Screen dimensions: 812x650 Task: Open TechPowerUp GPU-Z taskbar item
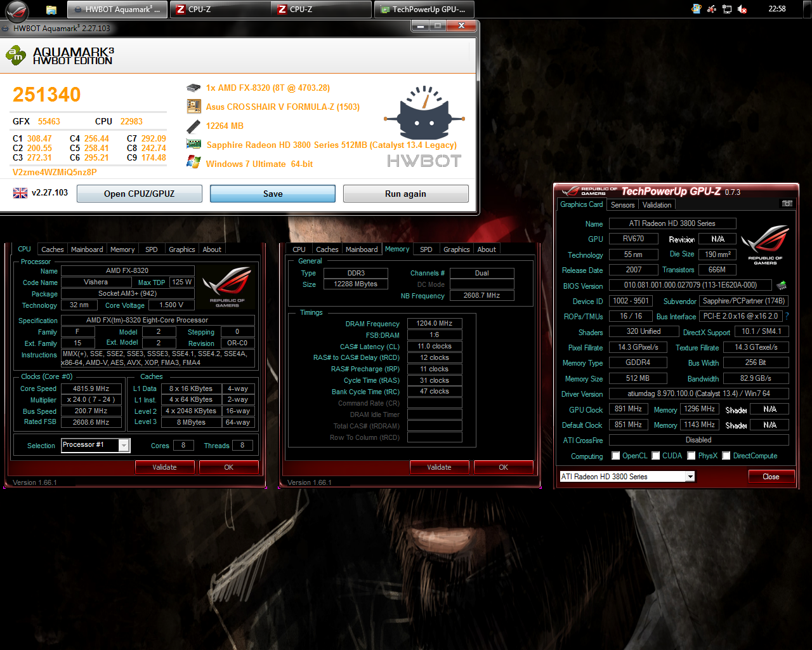point(424,10)
